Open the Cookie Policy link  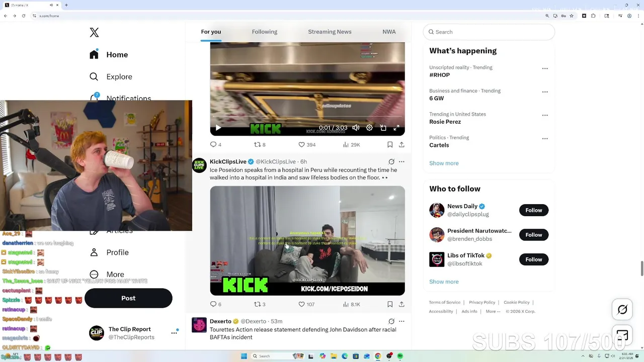click(x=517, y=303)
